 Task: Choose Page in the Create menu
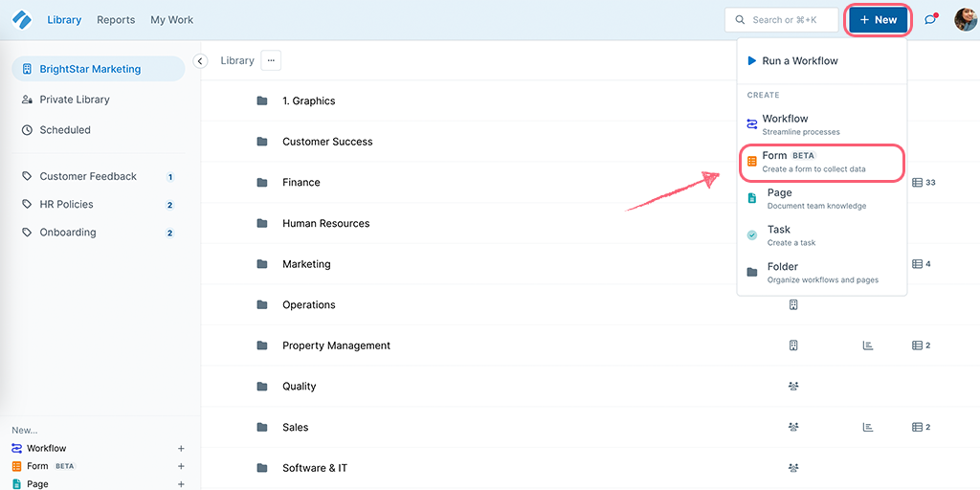click(822, 198)
